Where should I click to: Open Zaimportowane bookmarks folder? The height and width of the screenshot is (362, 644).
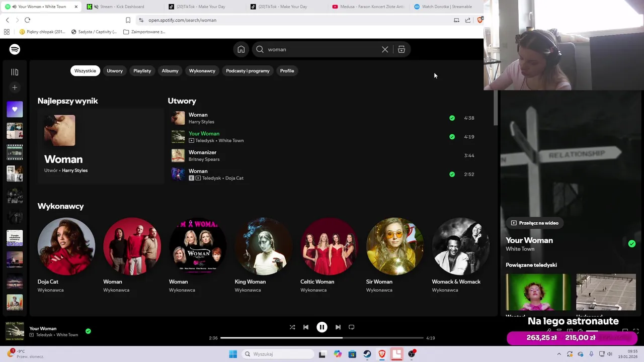(x=144, y=32)
